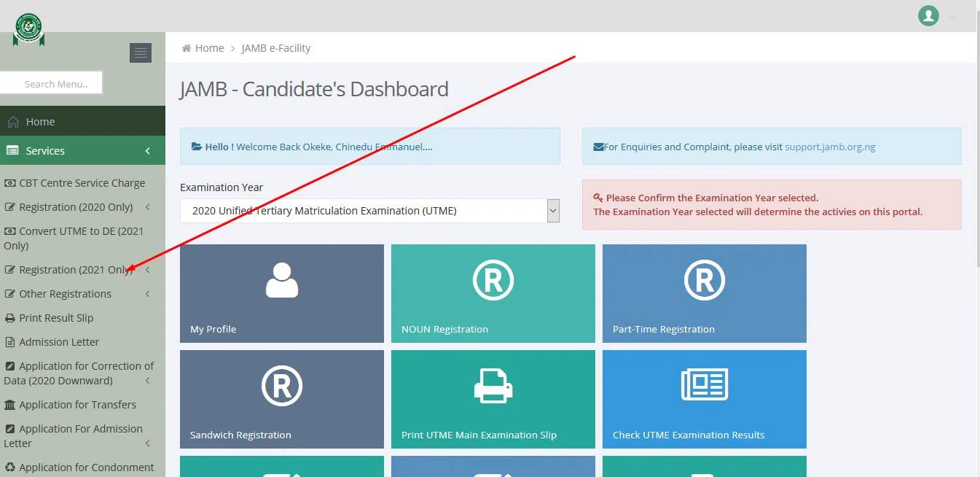Viewport: 980px width, 477px height.
Task: Select Home in the sidebar
Action: 82,122
